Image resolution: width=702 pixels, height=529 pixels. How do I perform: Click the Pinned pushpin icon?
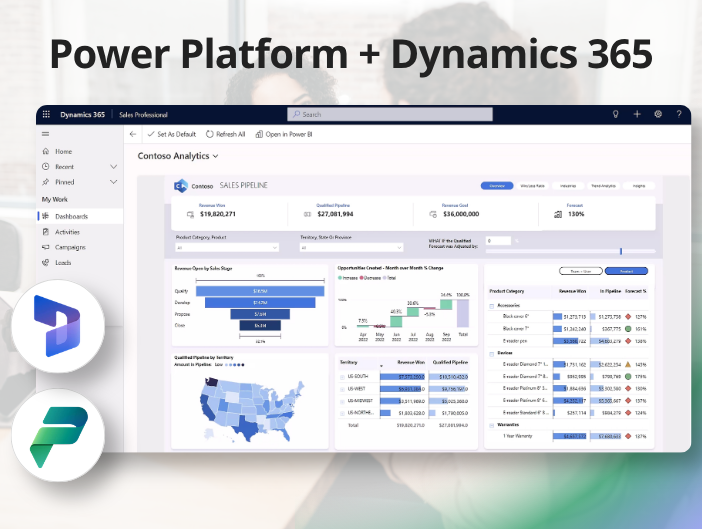coord(46,182)
